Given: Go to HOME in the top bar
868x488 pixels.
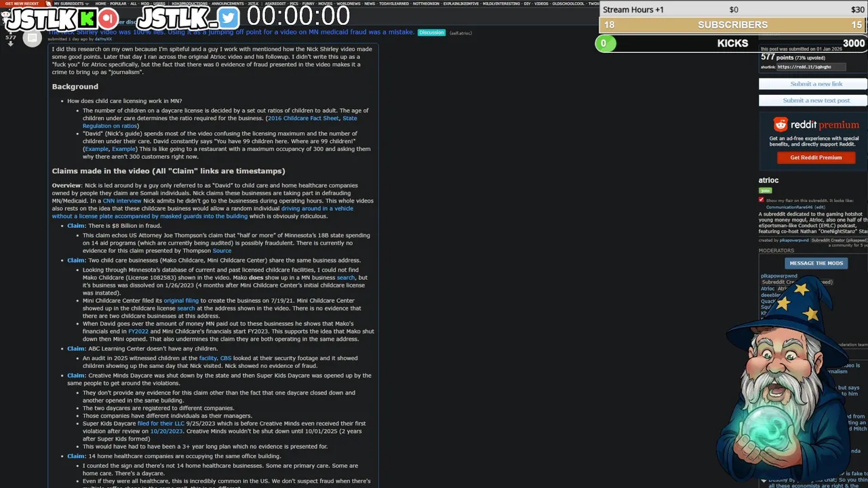Looking at the screenshot, I should pyautogui.click(x=100, y=3).
